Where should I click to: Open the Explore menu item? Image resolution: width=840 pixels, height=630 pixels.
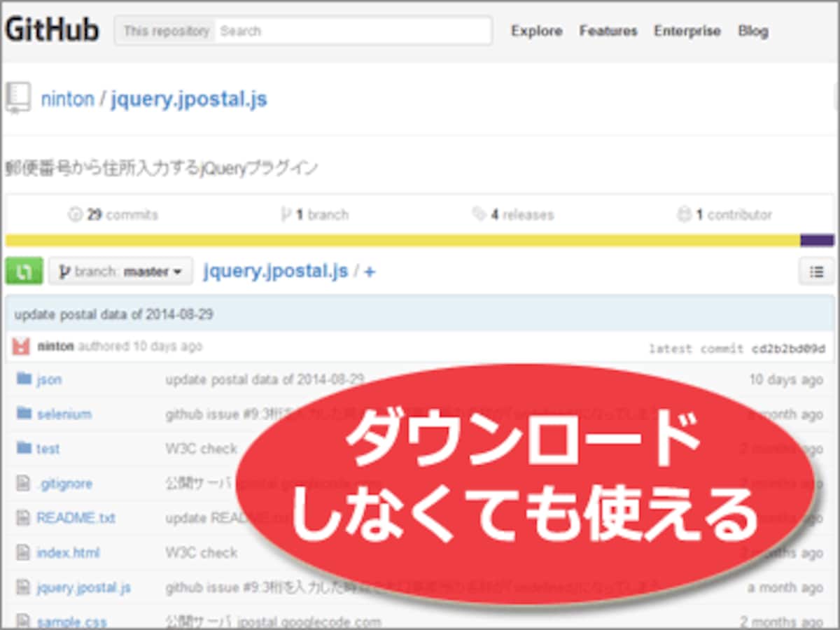click(536, 31)
